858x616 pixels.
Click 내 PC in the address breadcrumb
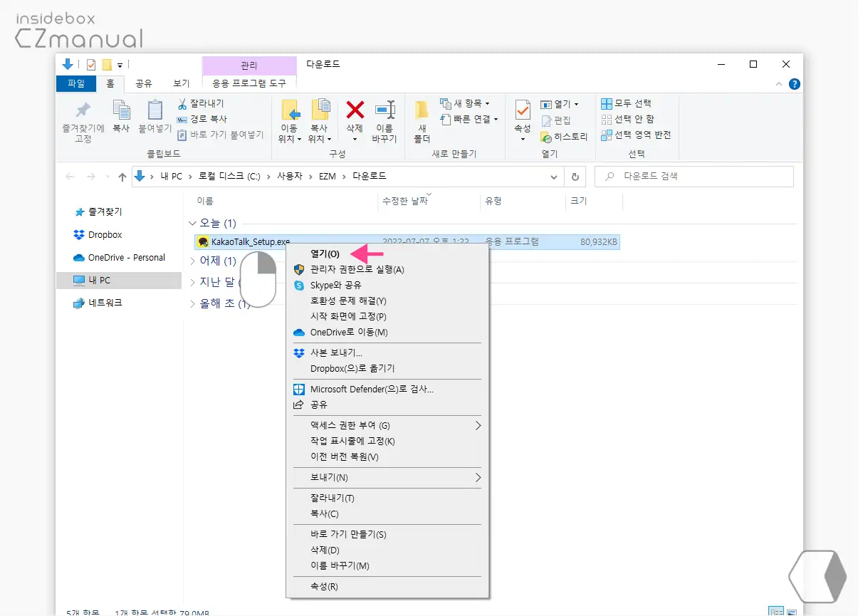pyautogui.click(x=172, y=176)
